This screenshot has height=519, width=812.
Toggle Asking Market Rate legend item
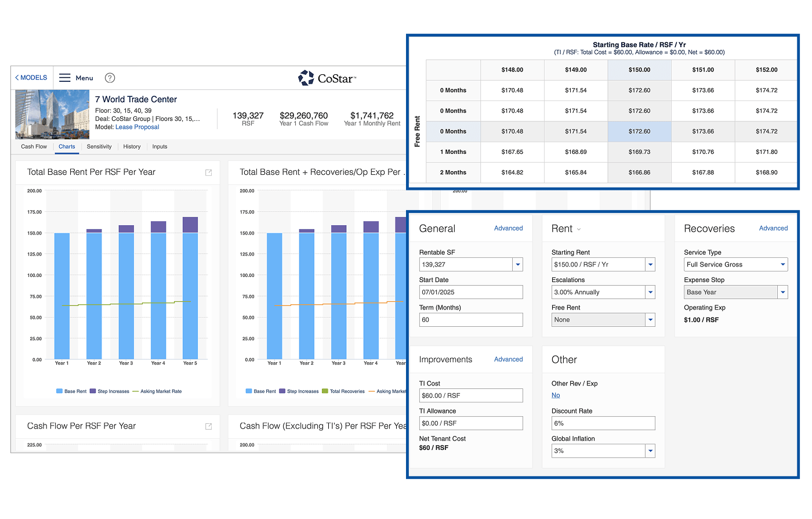click(157, 391)
